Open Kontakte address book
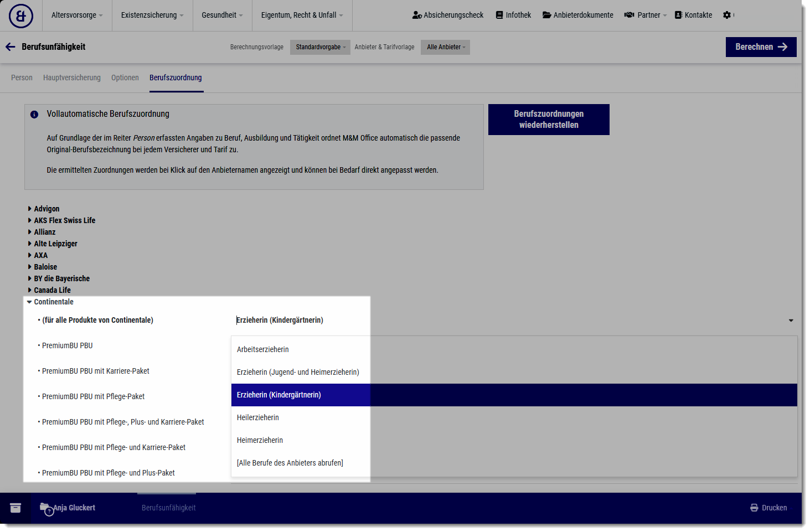 pos(693,15)
